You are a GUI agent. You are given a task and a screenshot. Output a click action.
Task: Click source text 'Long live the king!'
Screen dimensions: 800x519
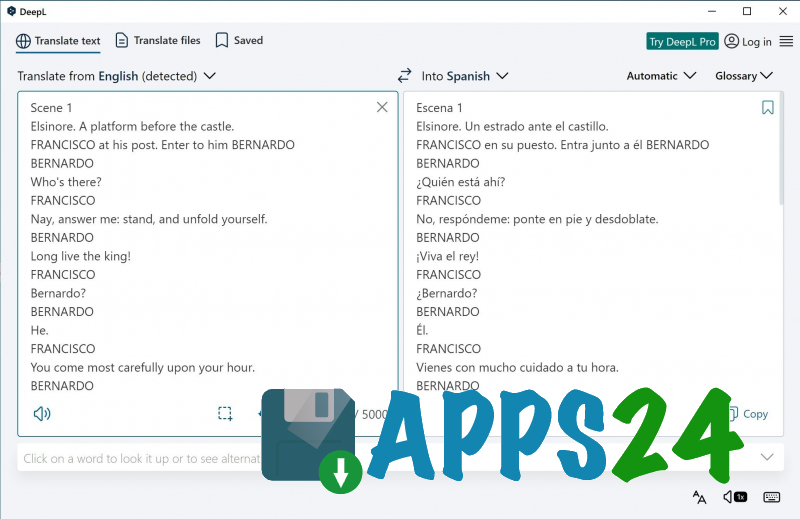pos(81,256)
